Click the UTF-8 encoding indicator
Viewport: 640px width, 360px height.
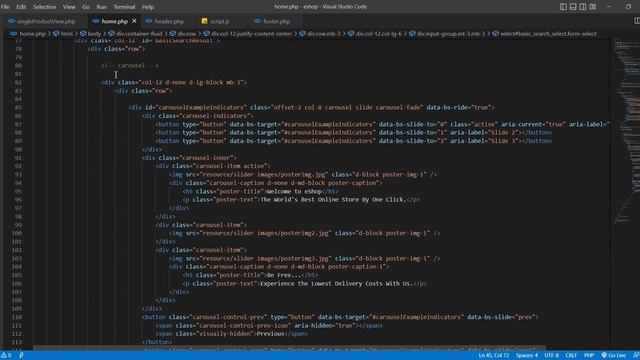(551, 356)
